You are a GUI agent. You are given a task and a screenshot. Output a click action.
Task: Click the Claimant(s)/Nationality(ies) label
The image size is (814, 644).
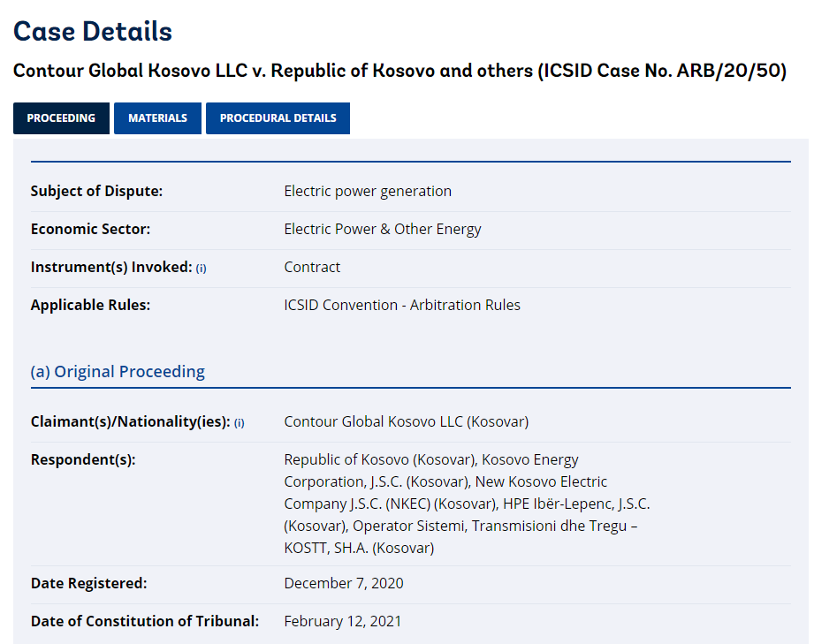(130, 421)
